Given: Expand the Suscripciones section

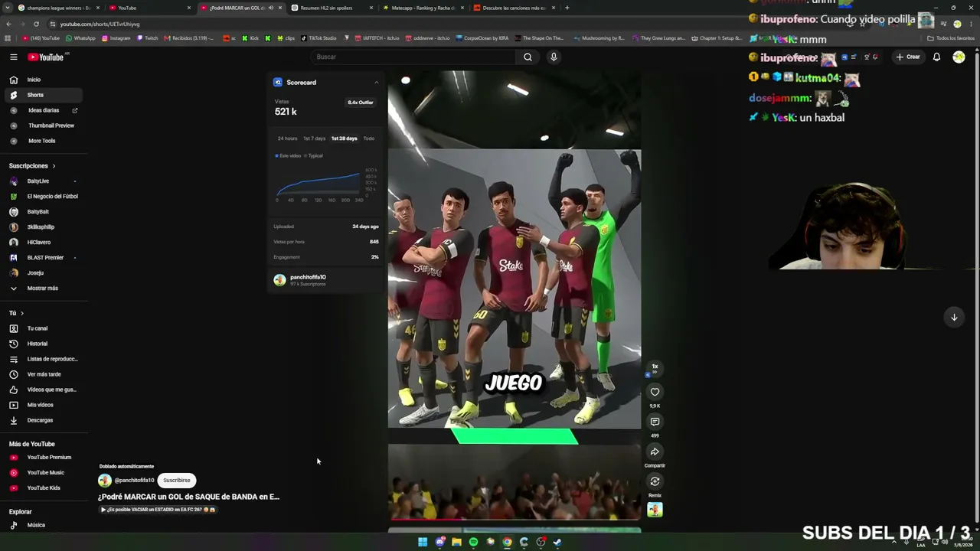Looking at the screenshot, I should click(x=32, y=165).
